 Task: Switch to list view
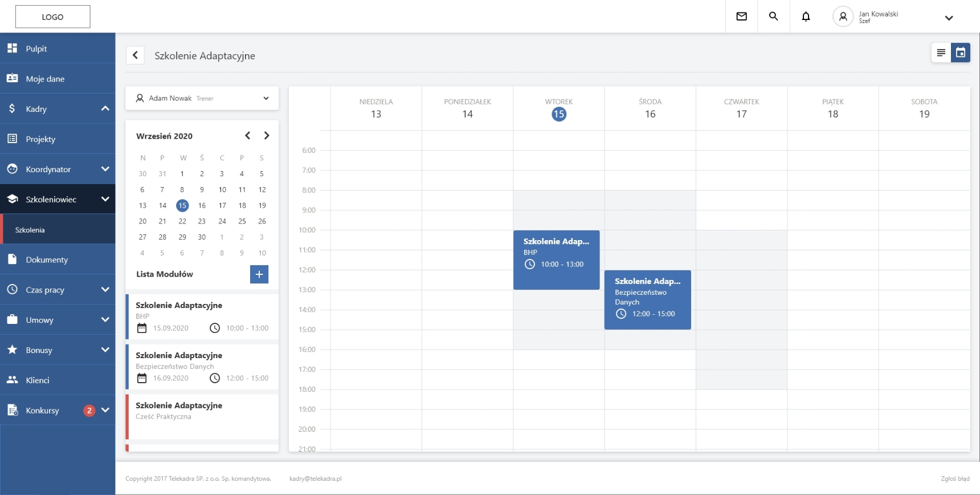941,53
